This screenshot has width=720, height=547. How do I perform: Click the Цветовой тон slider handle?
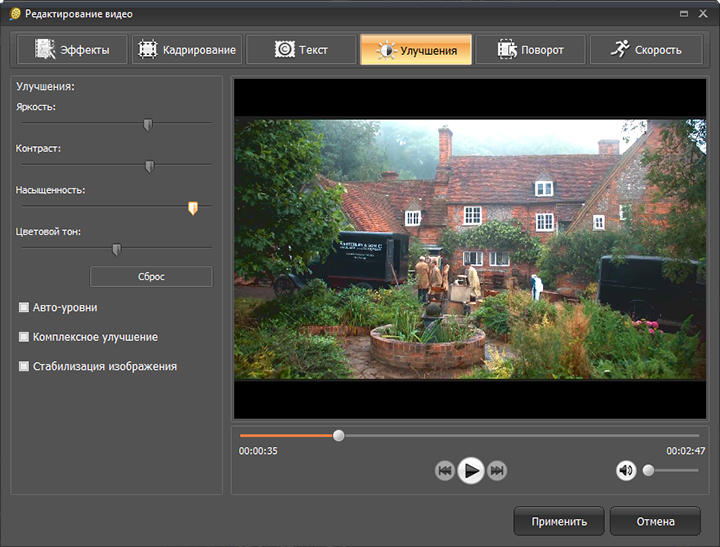(x=117, y=249)
